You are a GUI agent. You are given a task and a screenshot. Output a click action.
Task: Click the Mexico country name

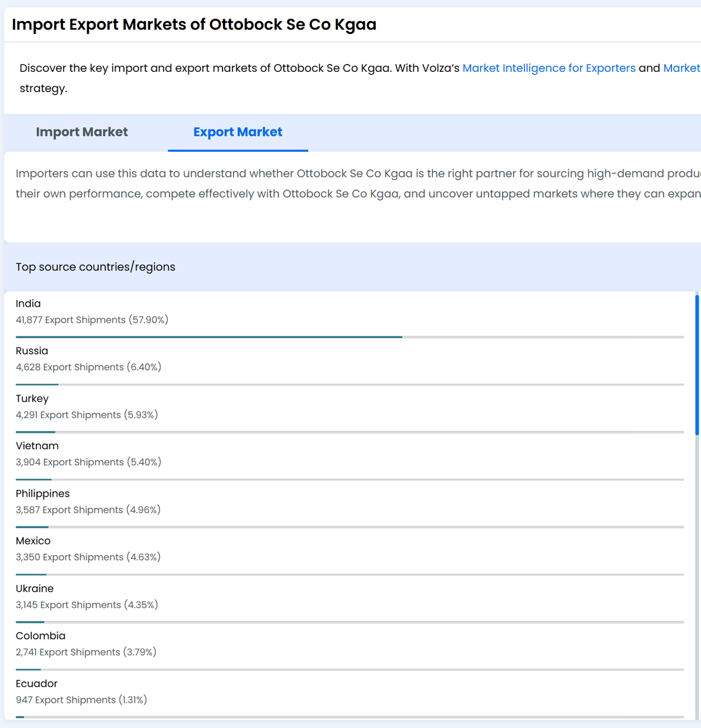(33, 541)
